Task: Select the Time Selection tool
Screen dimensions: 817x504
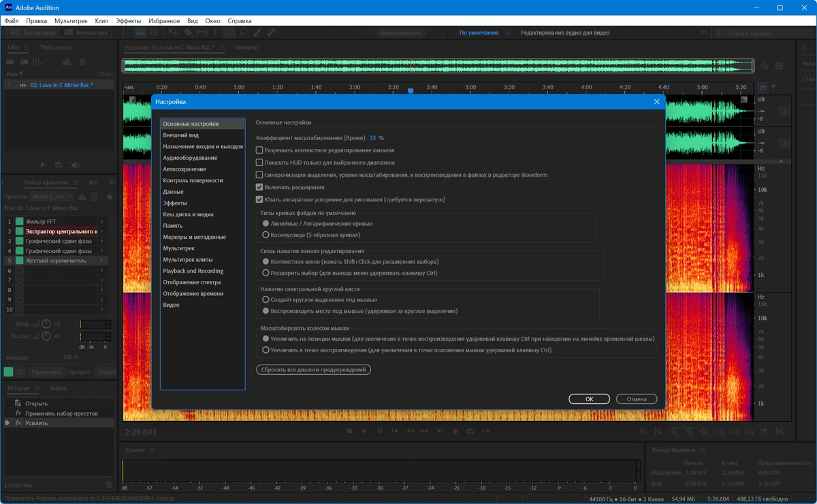Action: point(215,32)
